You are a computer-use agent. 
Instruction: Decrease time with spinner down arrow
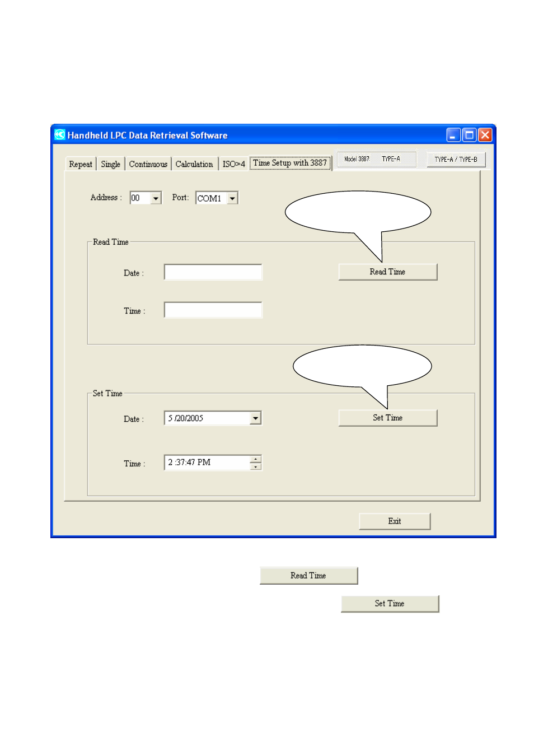point(256,466)
